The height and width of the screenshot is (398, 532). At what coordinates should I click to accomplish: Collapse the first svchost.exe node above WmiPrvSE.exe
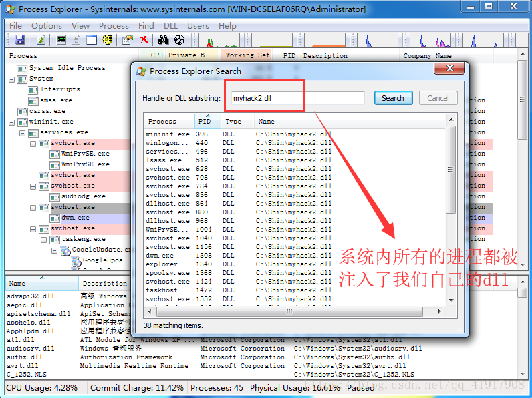coord(33,144)
